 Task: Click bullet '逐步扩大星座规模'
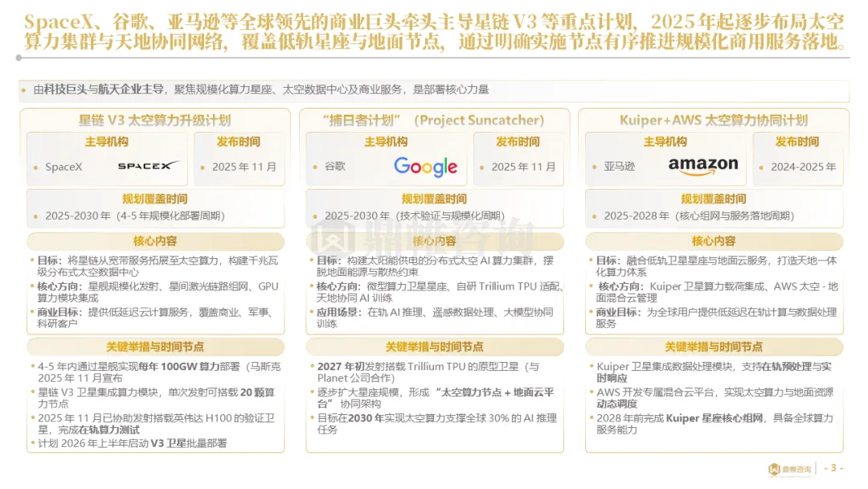tap(436, 398)
